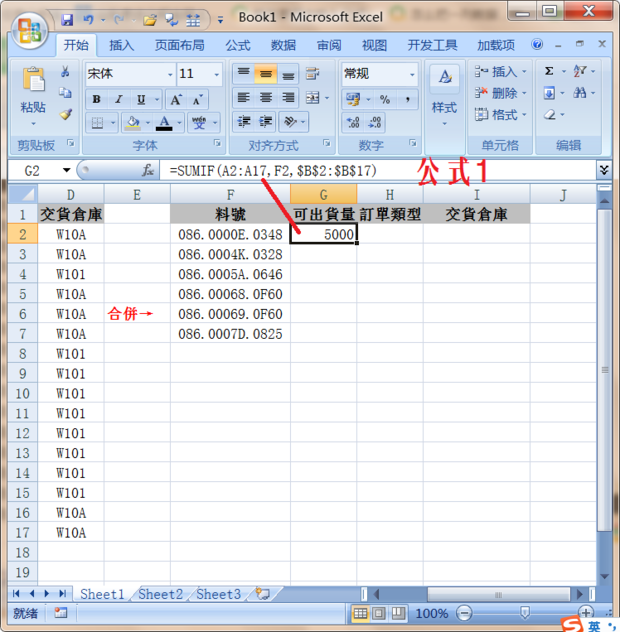
Task: Apply Comma style number format
Action: [408, 99]
